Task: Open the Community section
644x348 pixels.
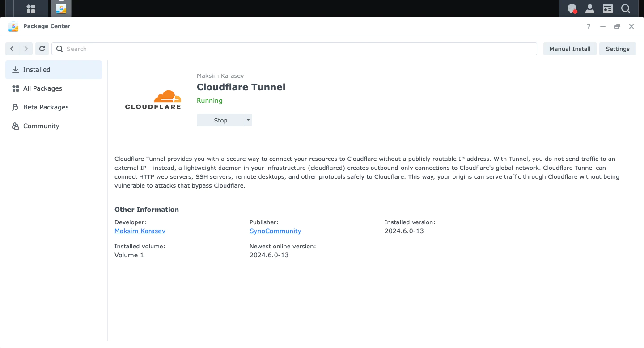Action: (x=54, y=126)
